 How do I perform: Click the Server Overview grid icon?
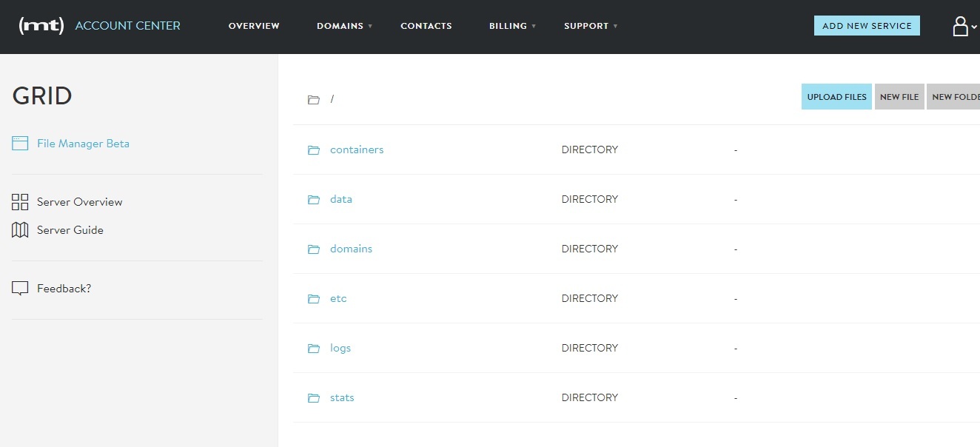(x=20, y=202)
